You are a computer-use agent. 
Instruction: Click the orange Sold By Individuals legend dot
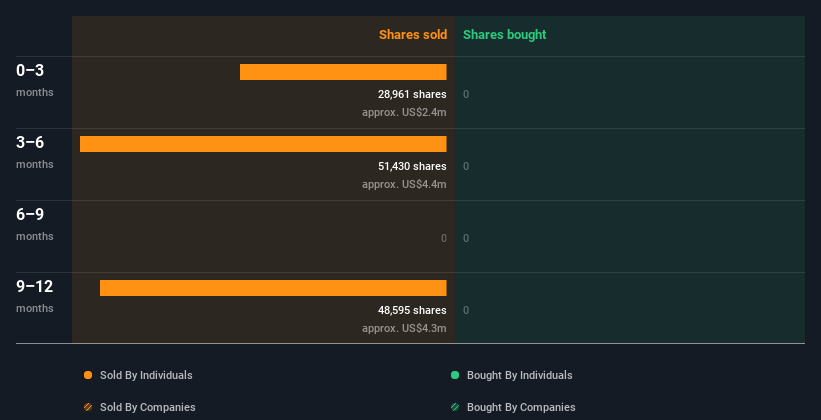(88, 375)
